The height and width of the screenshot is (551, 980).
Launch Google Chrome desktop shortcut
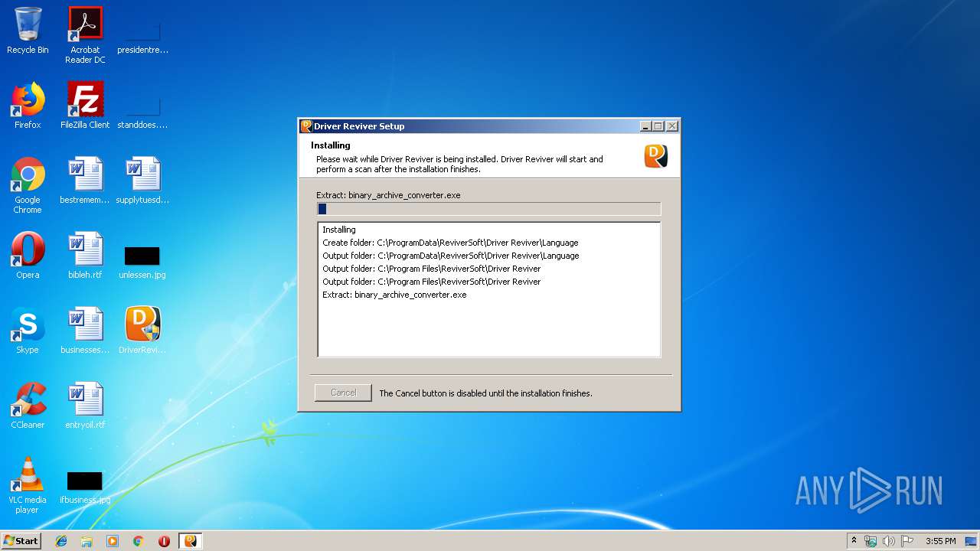28,185
